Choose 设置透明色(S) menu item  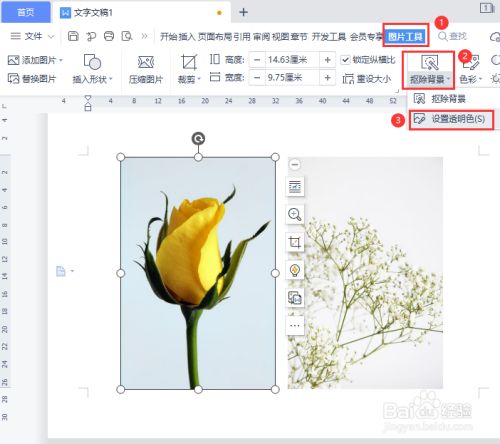pos(452,119)
